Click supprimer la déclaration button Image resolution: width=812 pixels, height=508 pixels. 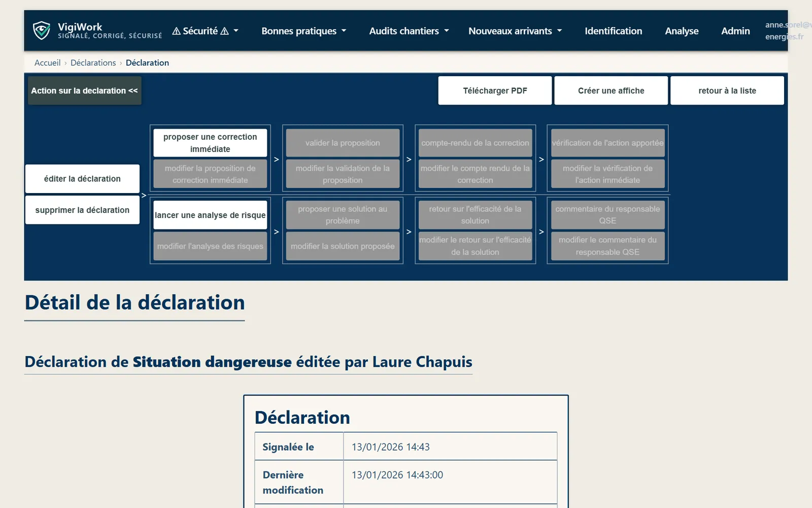[82, 210]
